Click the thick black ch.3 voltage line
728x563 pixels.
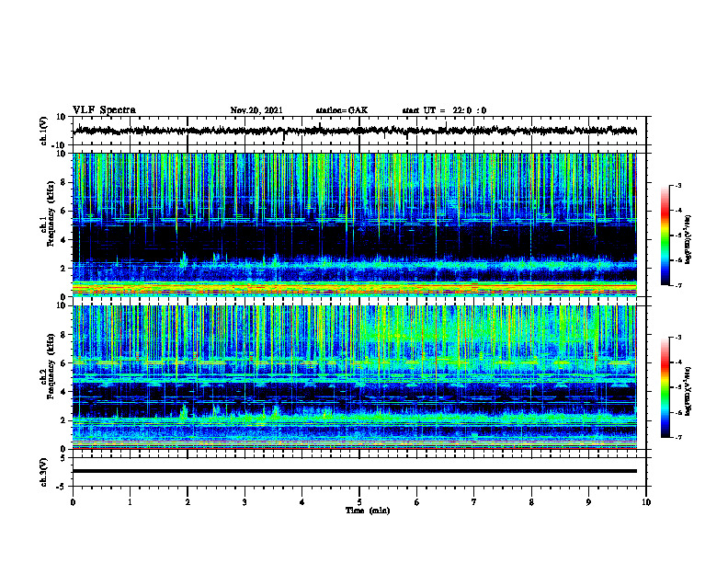tap(354, 471)
